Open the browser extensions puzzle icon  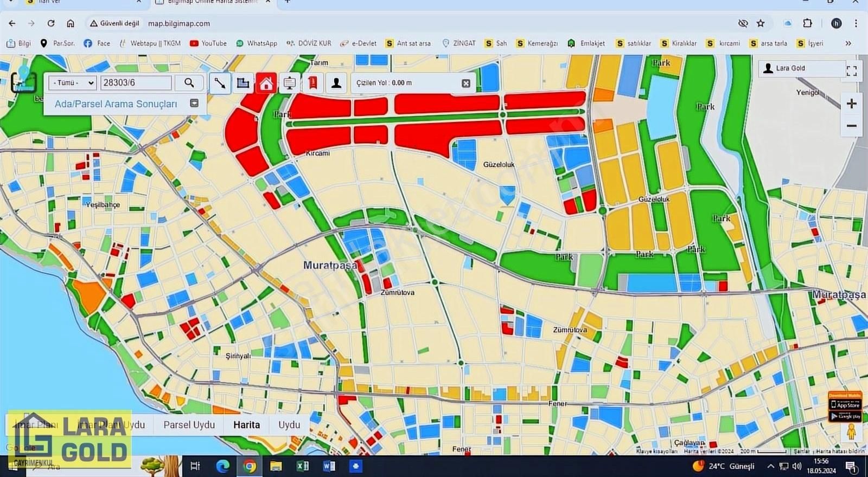click(807, 23)
